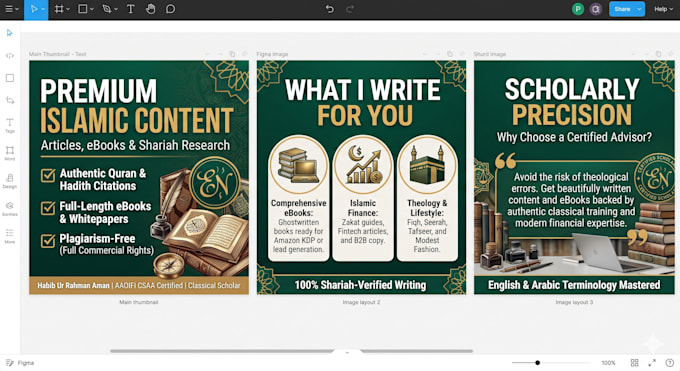Expand the shape tools dropdown arrow
Image resolution: width=680 pixels, height=371 pixels.
click(x=92, y=10)
